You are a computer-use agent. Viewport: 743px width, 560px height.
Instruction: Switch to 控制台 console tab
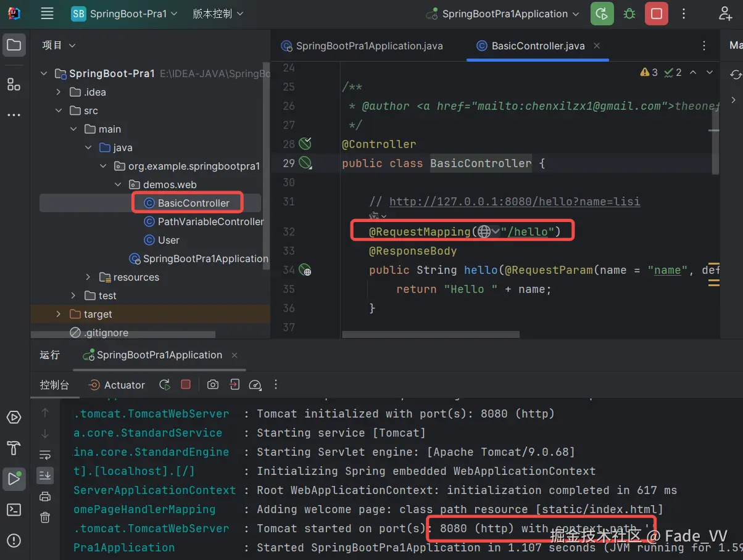[54, 385]
